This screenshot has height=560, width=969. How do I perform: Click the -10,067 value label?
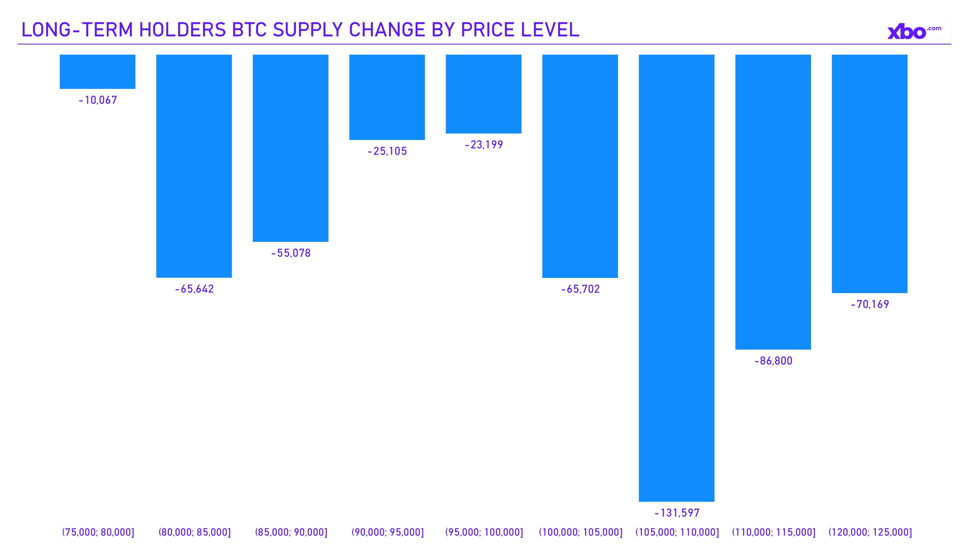[x=98, y=100]
